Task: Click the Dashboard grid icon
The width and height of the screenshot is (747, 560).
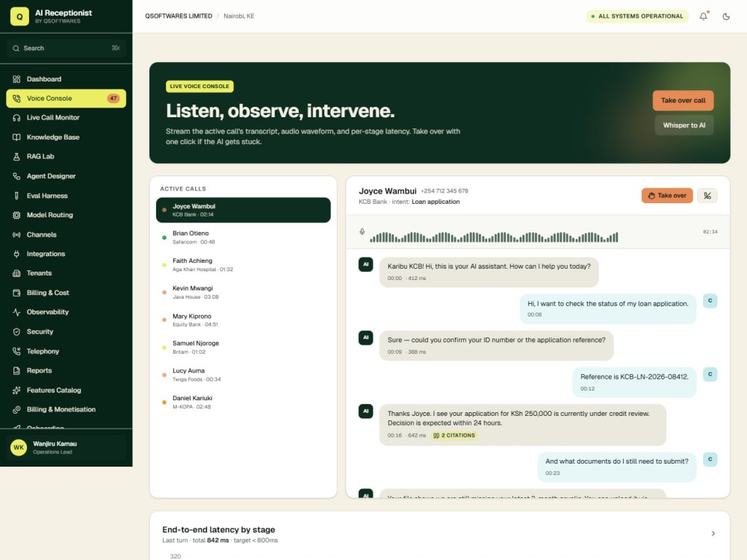Action: pos(16,79)
